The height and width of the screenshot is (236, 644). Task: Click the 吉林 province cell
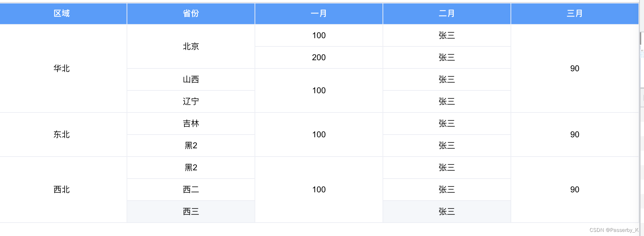[x=191, y=124]
